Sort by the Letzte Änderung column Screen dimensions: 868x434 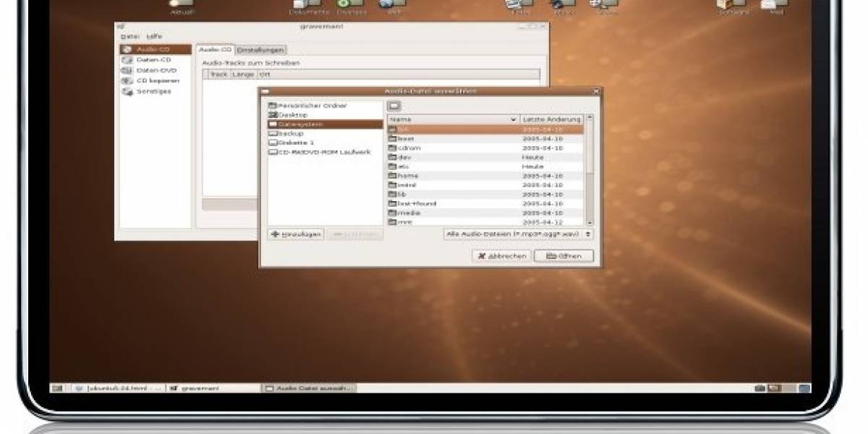pyautogui.click(x=552, y=119)
